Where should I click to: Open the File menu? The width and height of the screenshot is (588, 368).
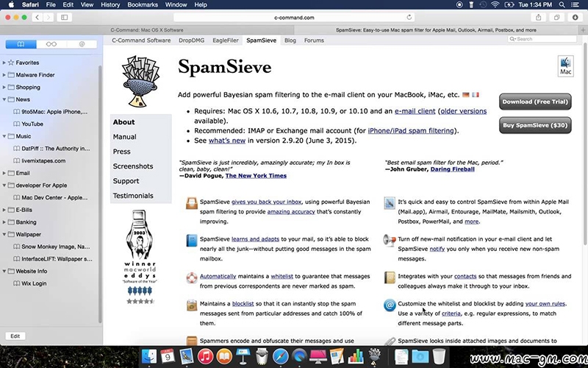pyautogui.click(x=51, y=4)
